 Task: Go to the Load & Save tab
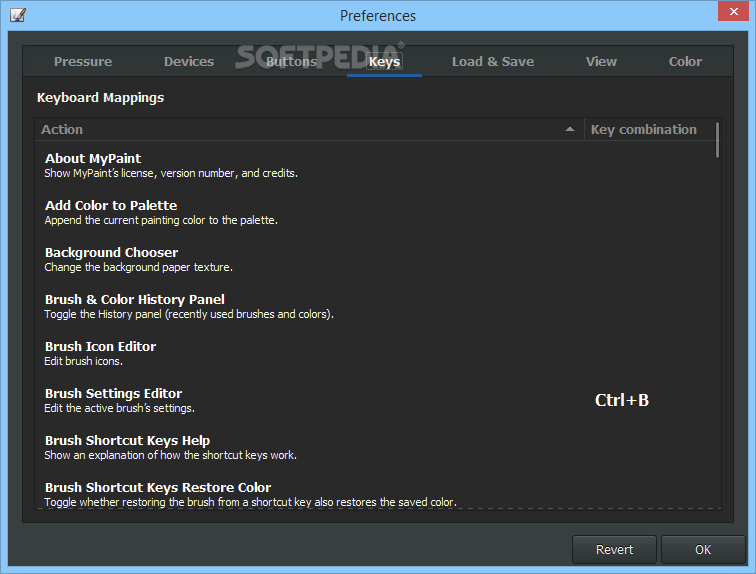(x=493, y=62)
